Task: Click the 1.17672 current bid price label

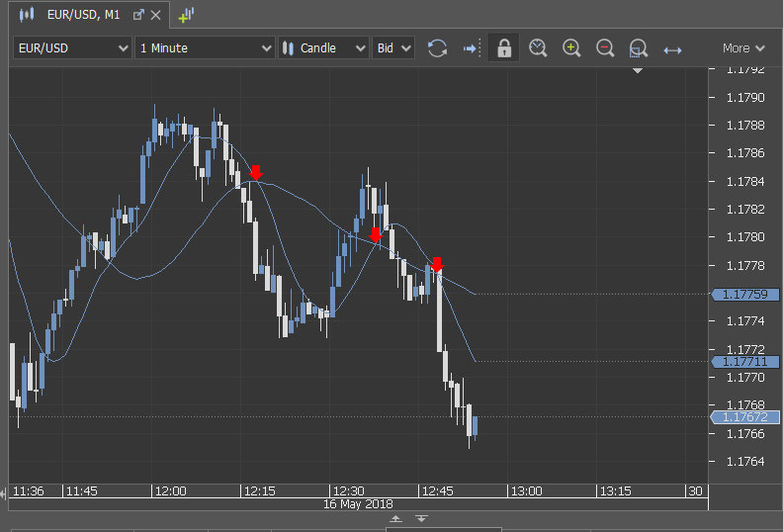Action: (x=744, y=417)
